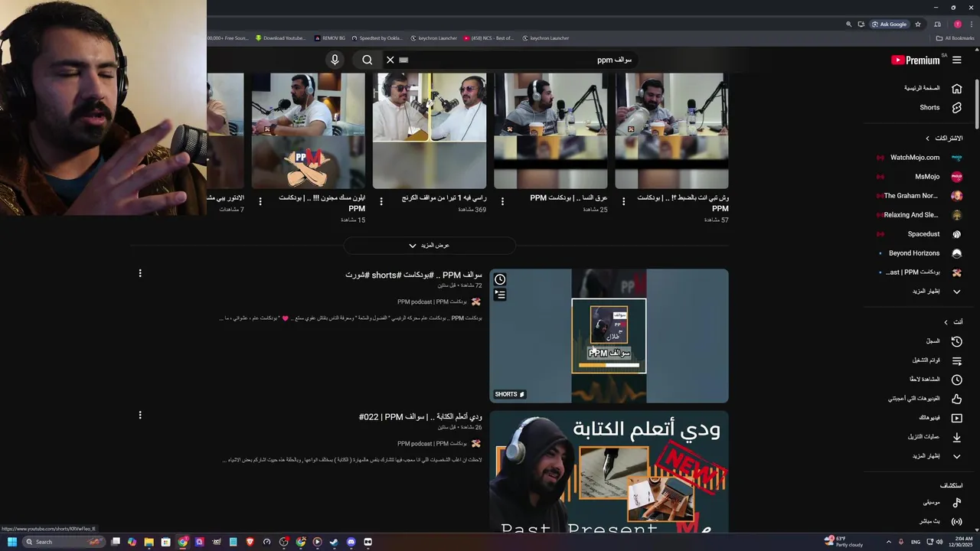Open Download Youtube... bookmark
Viewport: 980px width, 551px height.
coord(280,38)
